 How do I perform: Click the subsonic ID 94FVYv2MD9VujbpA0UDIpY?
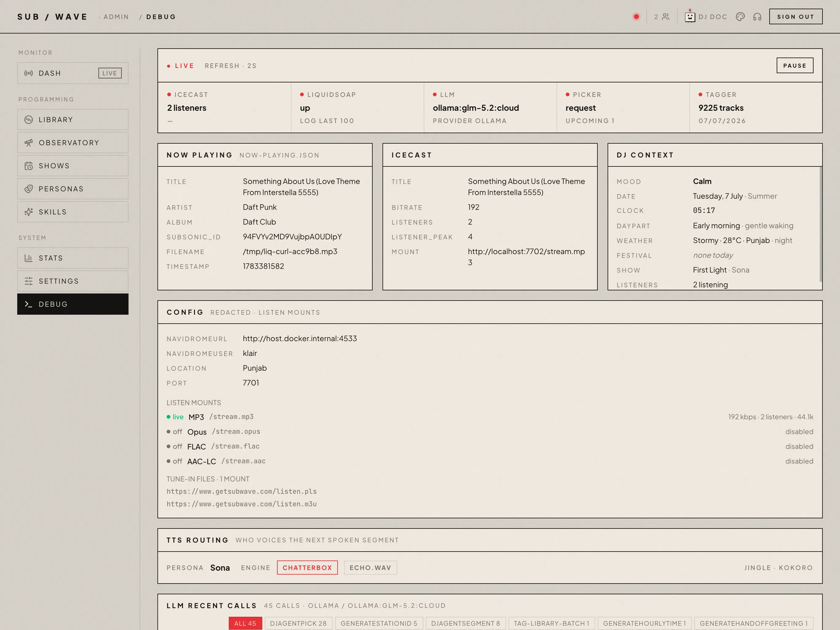pos(292,237)
